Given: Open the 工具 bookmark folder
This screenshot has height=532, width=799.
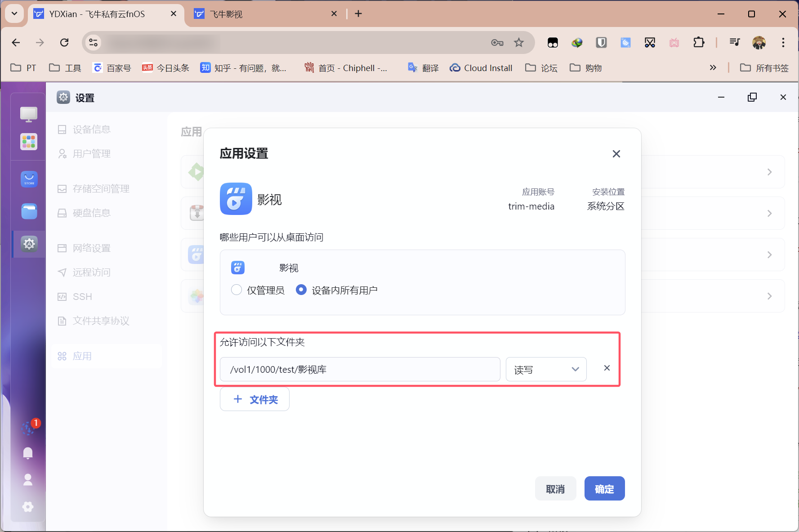Looking at the screenshot, I should point(65,68).
